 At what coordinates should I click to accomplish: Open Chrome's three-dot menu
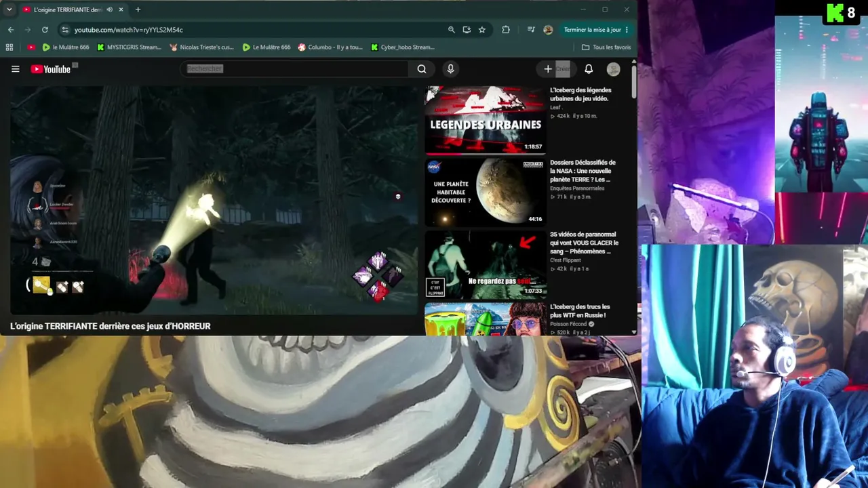pos(627,30)
